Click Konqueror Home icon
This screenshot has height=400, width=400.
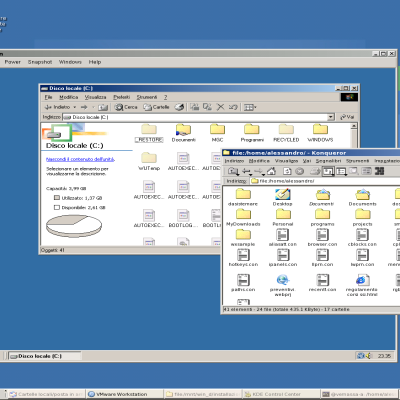(272, 171)
